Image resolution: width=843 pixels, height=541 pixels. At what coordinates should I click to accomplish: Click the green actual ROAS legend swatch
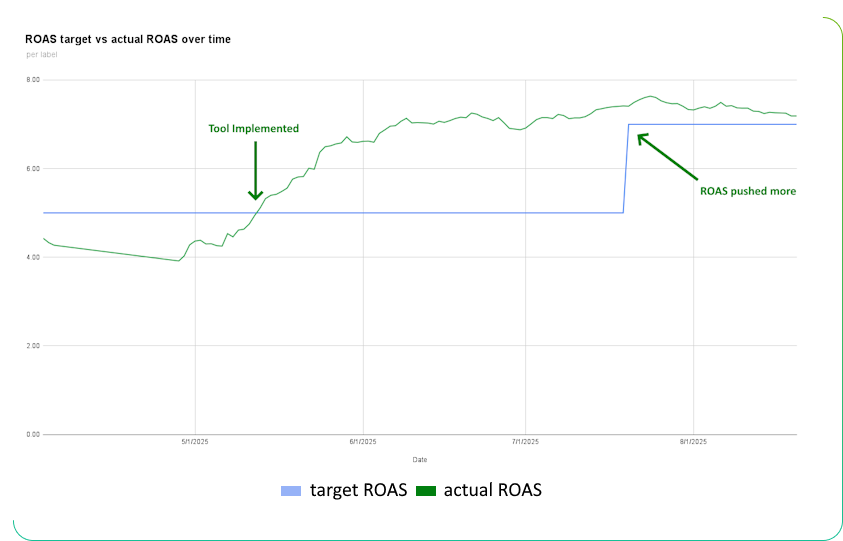pos(426,491)
